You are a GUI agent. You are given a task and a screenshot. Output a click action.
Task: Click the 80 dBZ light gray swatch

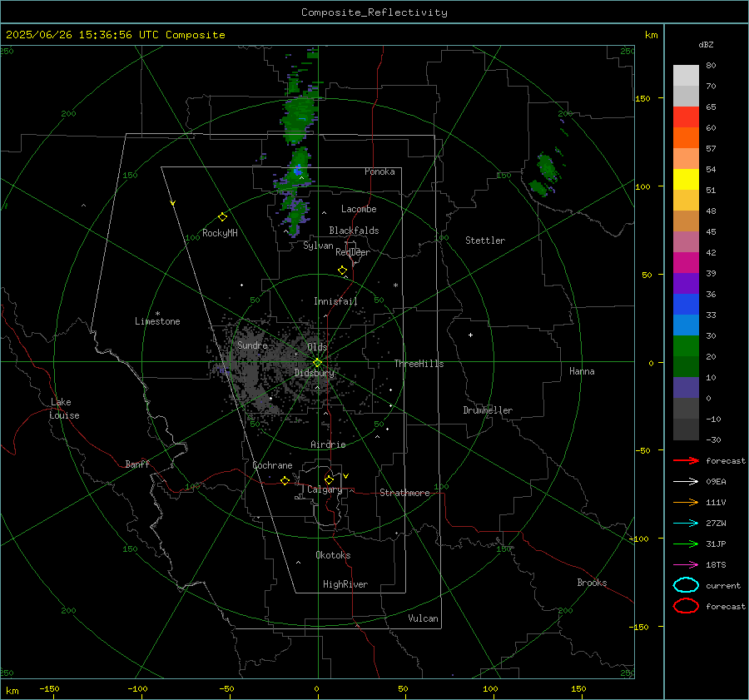pos(686,75)
